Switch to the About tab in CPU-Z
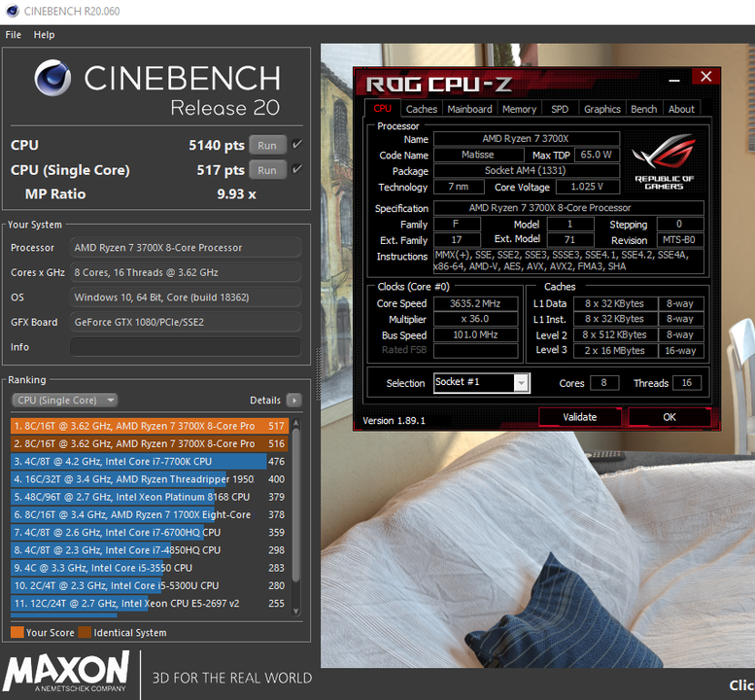The width and height of the screenshot is (755, 700). (x=681, y=109)
